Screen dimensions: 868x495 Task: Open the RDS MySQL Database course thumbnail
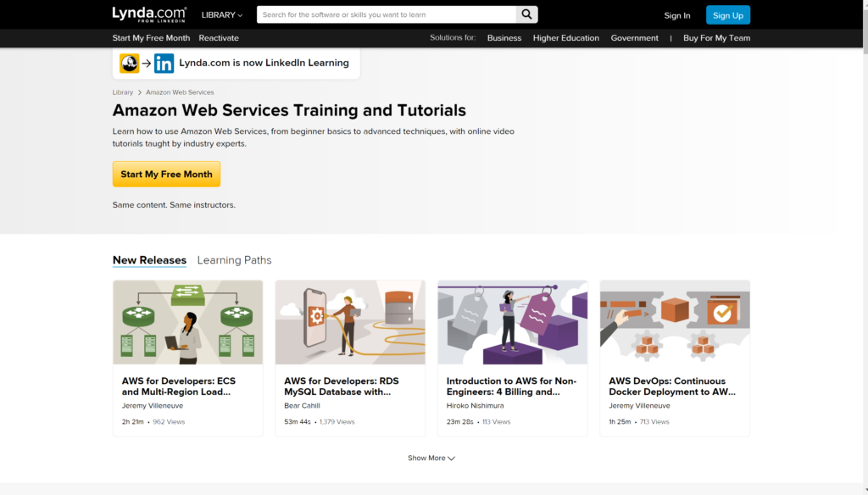tap(350, 322)
